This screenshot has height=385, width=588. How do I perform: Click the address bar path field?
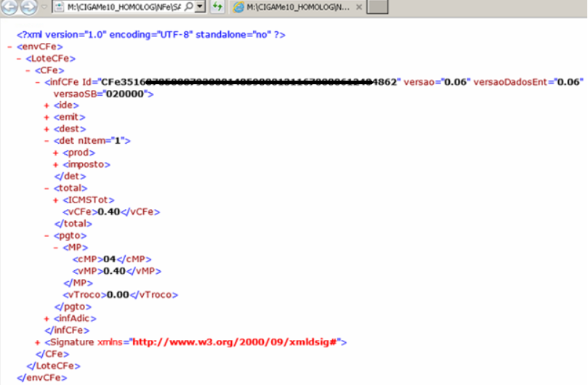pos(124,7)
